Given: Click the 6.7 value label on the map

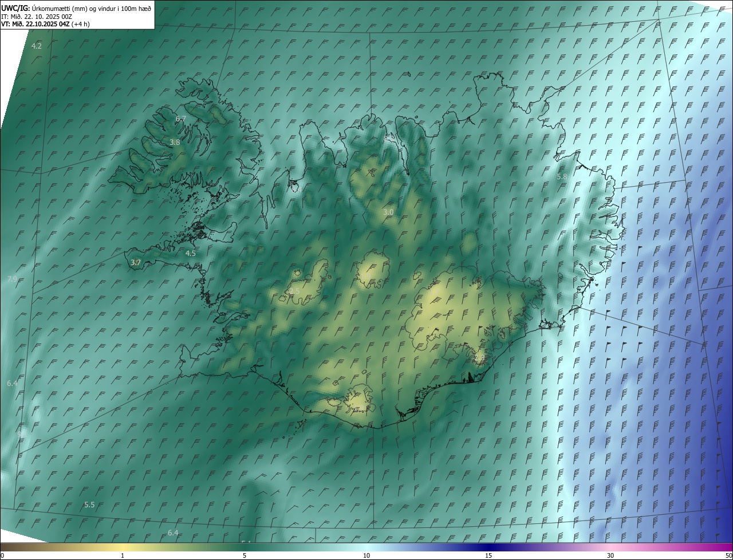Looking at the screenshot, I should pos(181,119).
